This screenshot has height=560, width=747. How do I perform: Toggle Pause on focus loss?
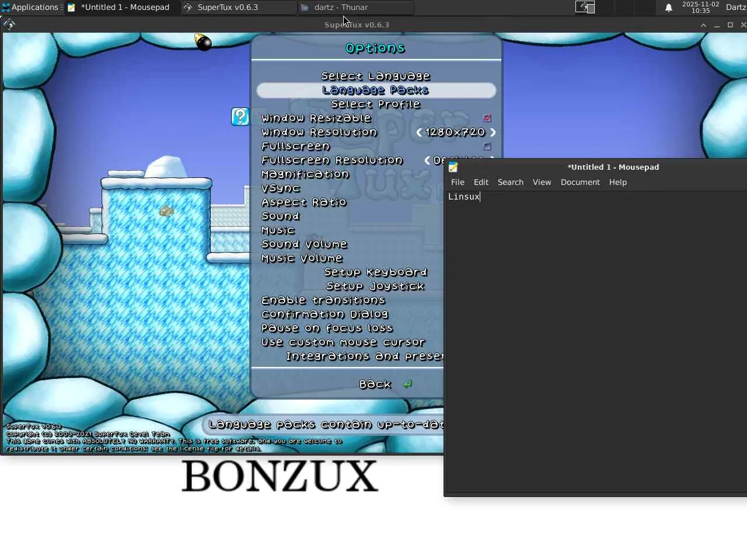(327, 328)
